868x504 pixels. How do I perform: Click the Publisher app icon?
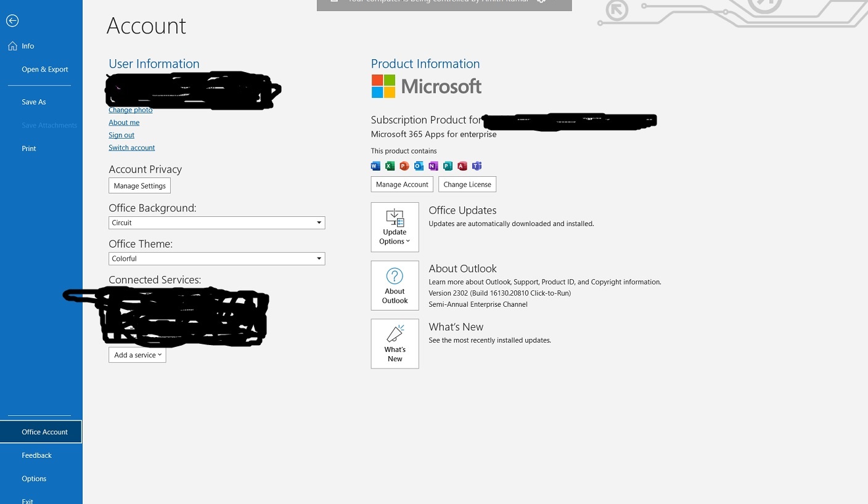448,166
